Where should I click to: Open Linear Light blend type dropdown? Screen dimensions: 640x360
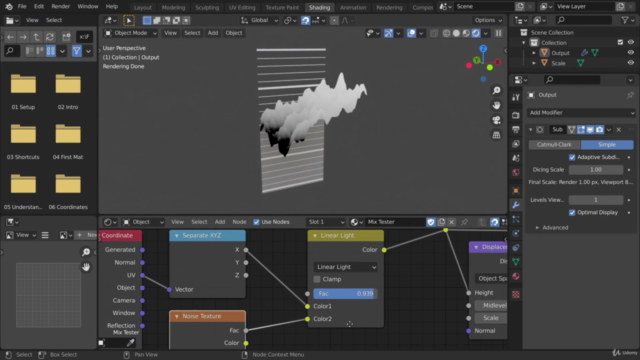[346, 267]
